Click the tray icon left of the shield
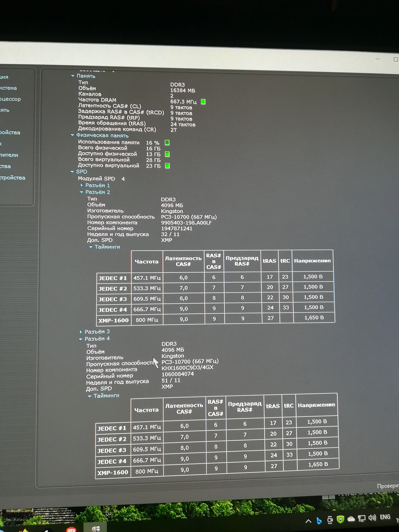The height and width of the screenshot is (532, 399). point(330,520)
